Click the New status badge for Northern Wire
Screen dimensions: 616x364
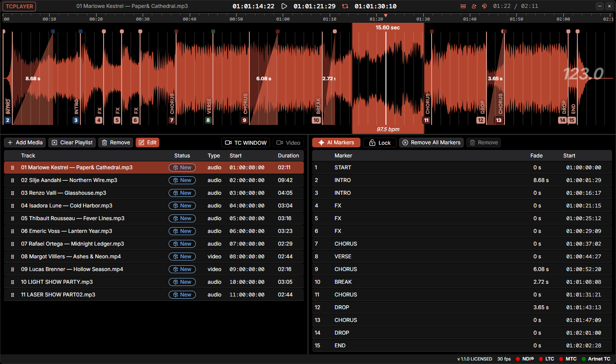point(182,180)
